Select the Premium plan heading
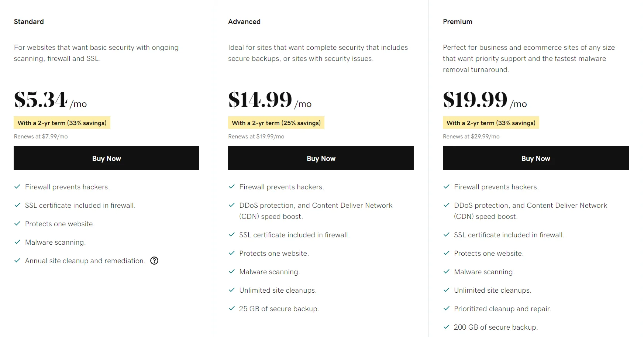The width and height of the screenshot is (644, 337). point(458,21)
